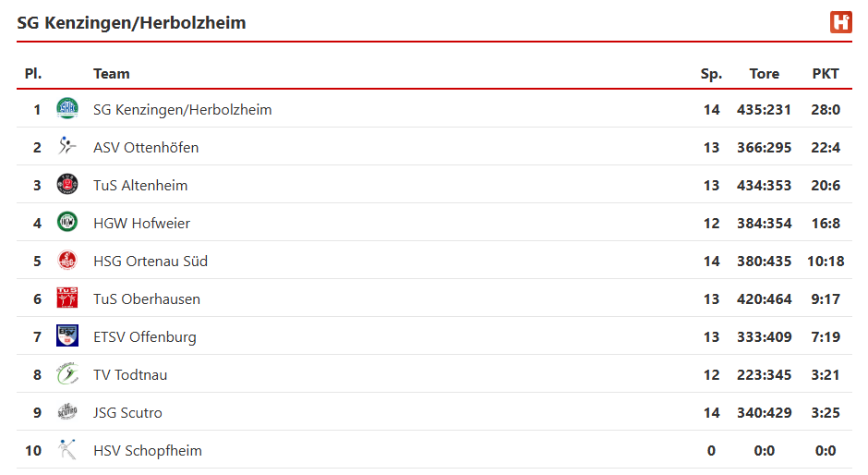The height and width of the screenshot is (475, 868).
Task: Click the PKT column header
Action: (826, 74)
